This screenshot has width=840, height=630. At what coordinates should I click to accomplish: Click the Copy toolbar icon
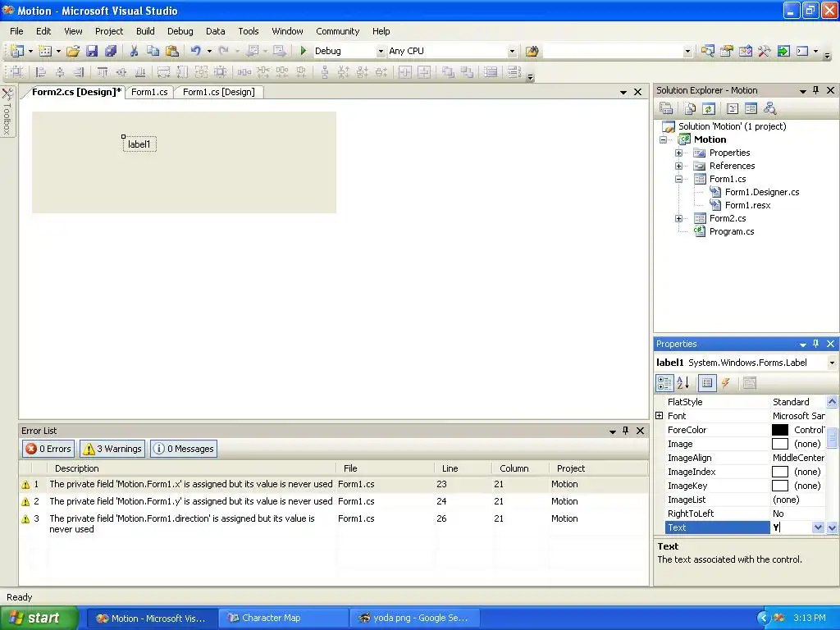pos(153,51)
